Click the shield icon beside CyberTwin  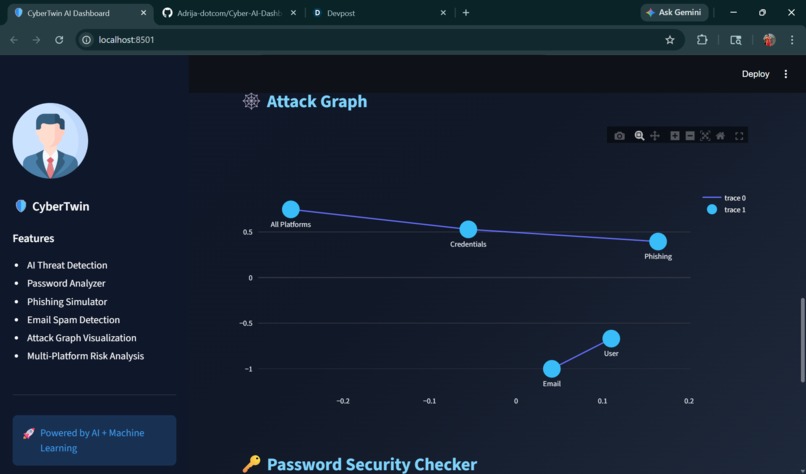click(x=21, y=206)
